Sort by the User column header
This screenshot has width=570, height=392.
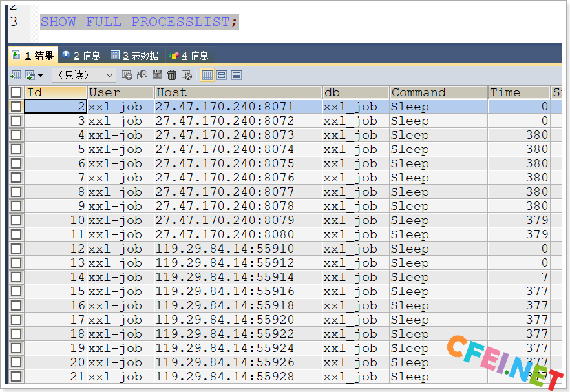(121, 92)
